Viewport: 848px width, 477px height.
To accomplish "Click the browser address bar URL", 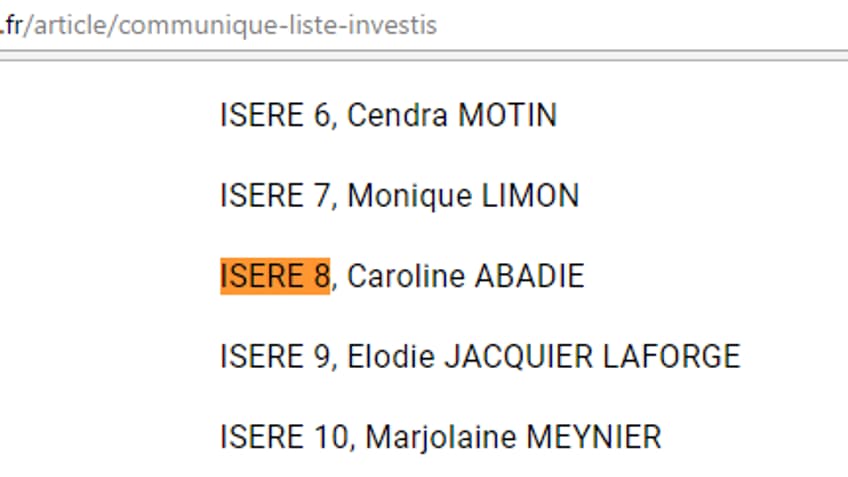I will pyautogui.click(x=218, y=25).
